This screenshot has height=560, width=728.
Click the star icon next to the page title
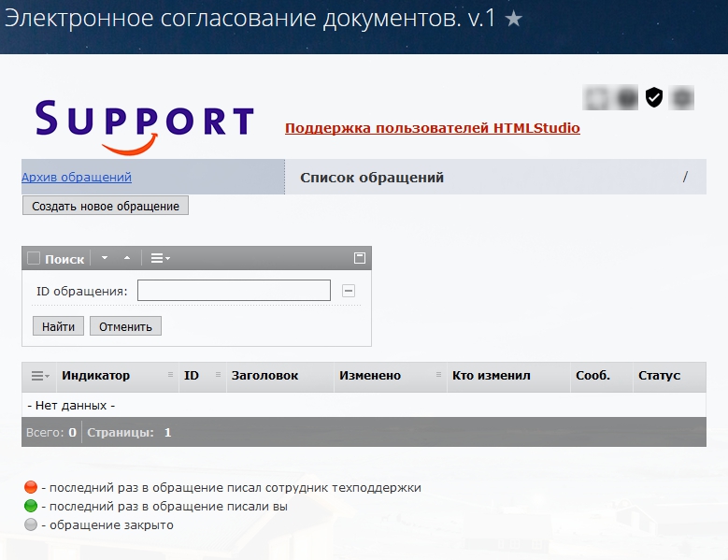513,20
